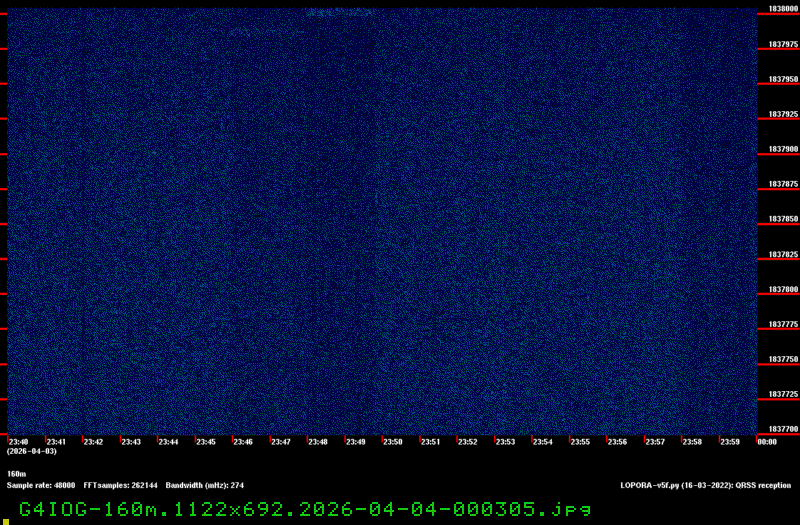Select the 23:48 time marker
Viewport: 800px width, 525px height.
[317, 441]
